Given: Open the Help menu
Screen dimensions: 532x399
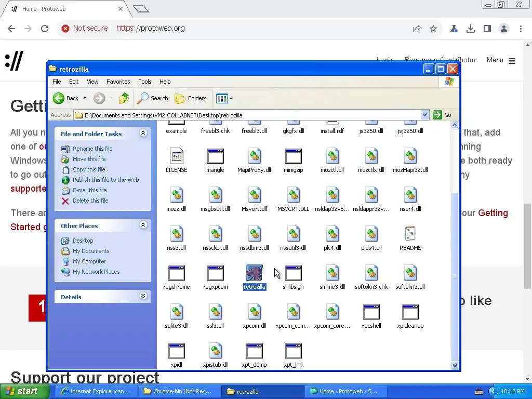Looking at the screenshot, I should click(165, 82).
